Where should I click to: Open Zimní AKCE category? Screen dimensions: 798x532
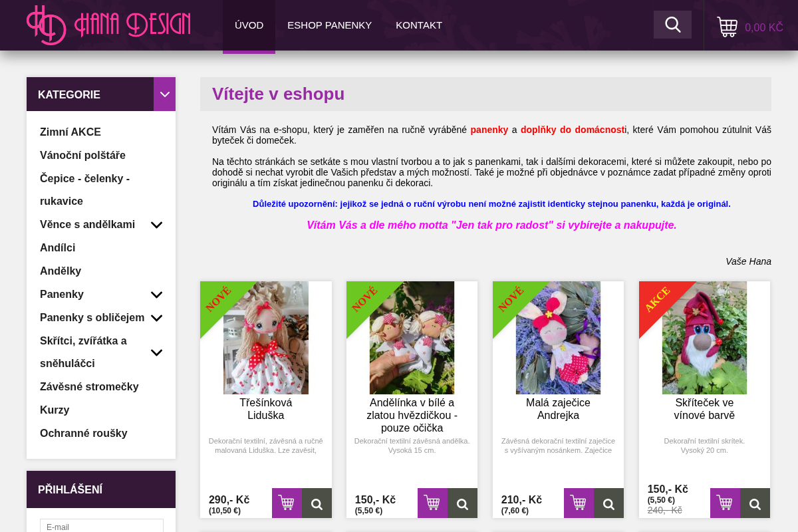pos(70,132)
